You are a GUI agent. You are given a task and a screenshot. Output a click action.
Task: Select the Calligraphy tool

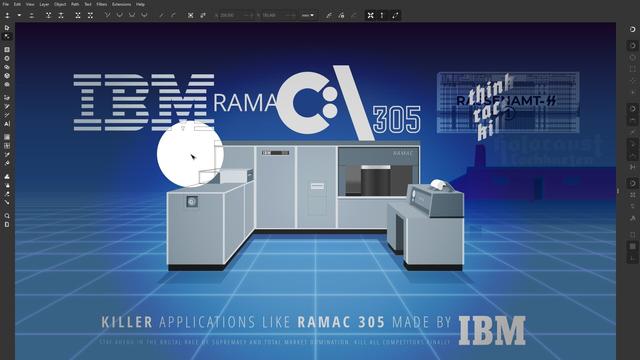tap(7, 115)
